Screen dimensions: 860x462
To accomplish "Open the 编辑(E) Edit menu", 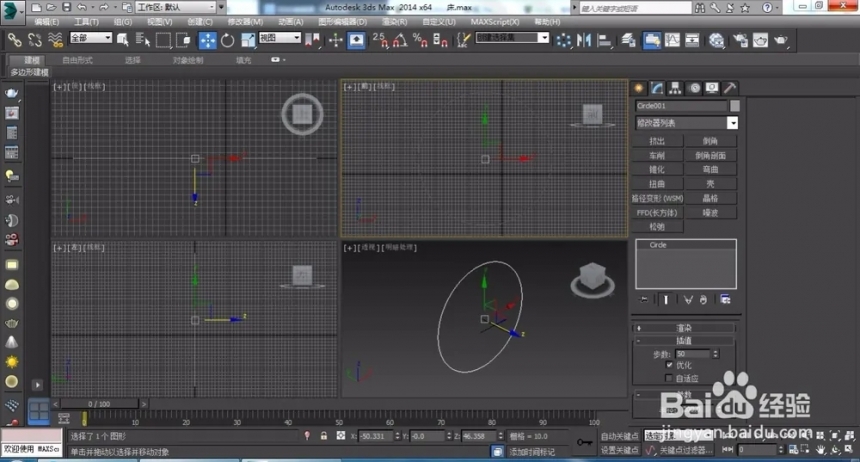I will (46, 22).
